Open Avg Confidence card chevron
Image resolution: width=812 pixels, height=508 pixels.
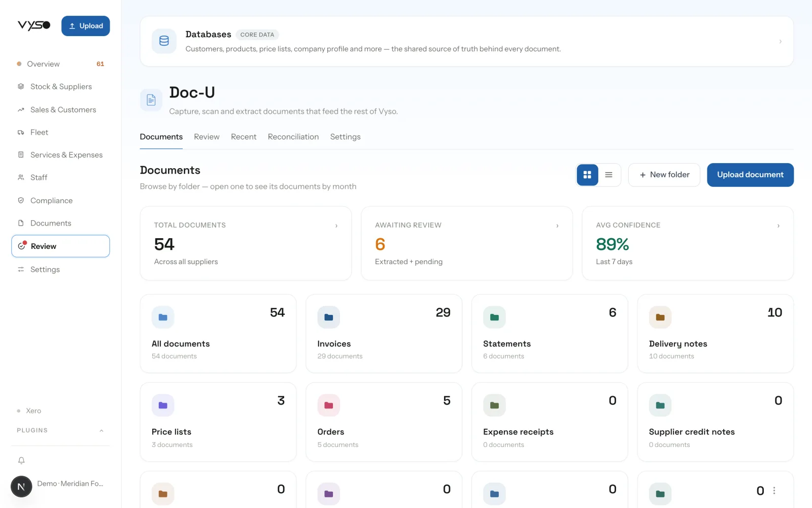[778, 226]
